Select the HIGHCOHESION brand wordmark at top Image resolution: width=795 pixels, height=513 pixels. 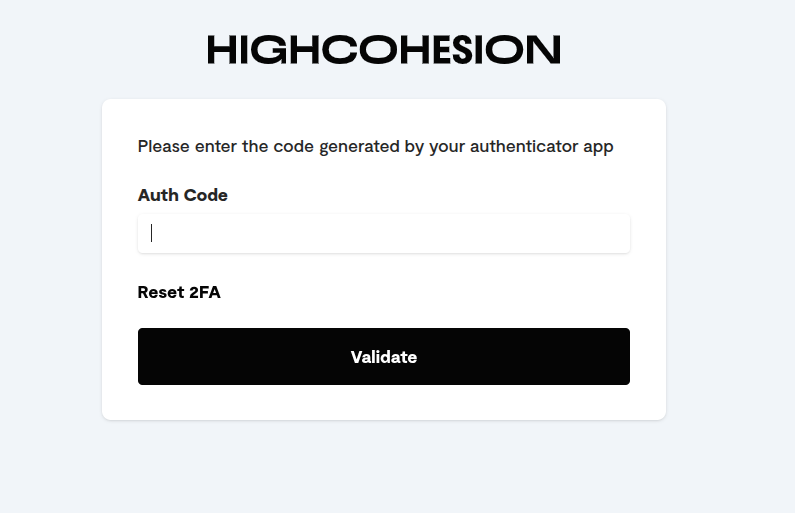pos(384,50)
